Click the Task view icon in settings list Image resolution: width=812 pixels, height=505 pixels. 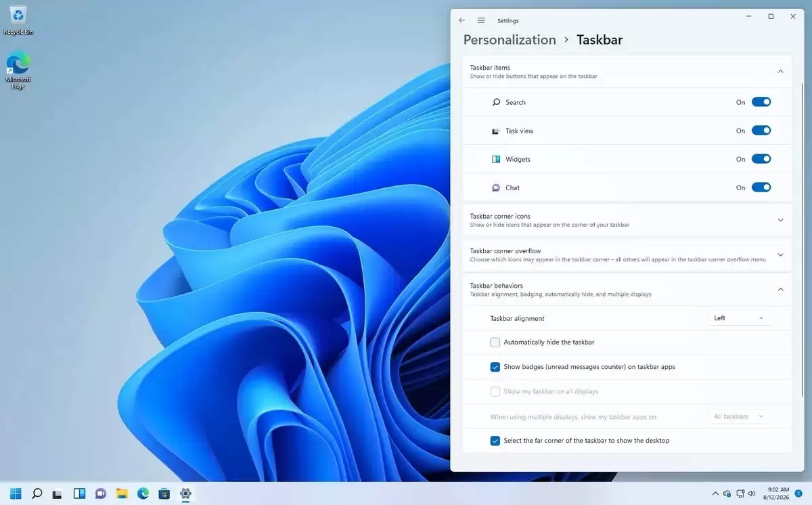pyautogui.click(x=496, y=131)
